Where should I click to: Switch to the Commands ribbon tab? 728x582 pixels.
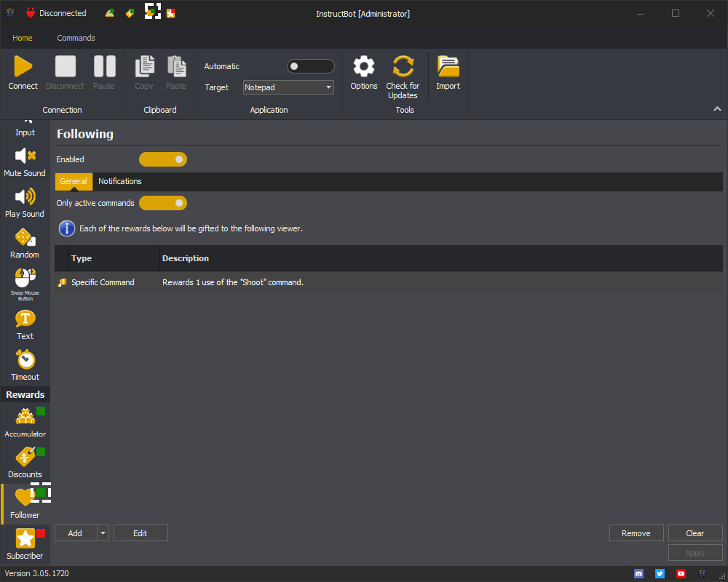76,38
